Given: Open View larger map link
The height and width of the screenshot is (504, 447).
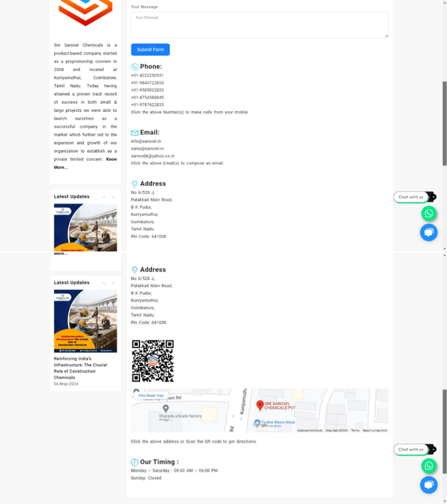Looking at the screenshot, I should point(151,395).
